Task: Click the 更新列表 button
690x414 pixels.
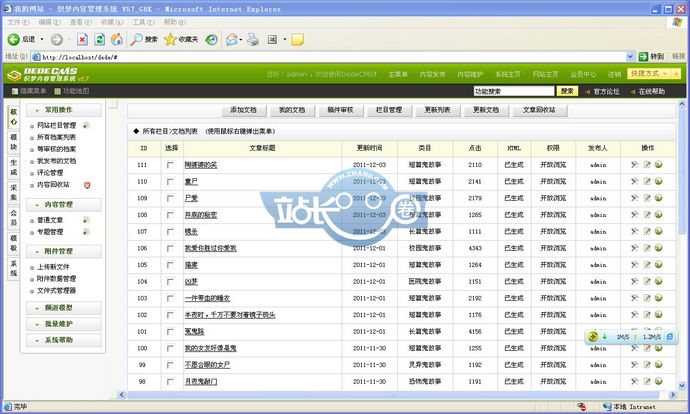Action: pyautogui.click(x=437, y=110)
